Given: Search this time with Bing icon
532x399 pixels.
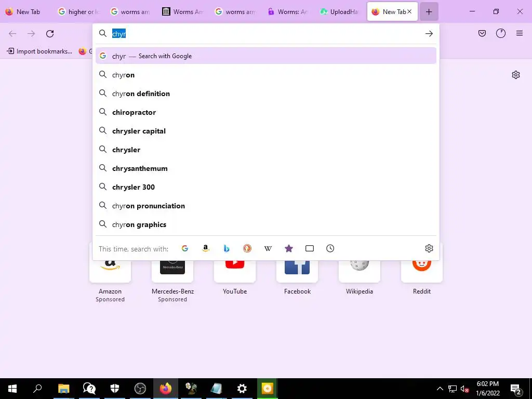Looking at the screenshot, I should pos(227,248).
